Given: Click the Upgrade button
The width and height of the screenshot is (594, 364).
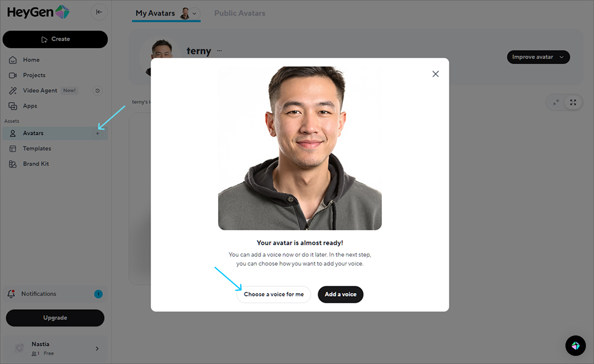Looking at the screenshot, I should pyautogui.click(x=55, y=318).
